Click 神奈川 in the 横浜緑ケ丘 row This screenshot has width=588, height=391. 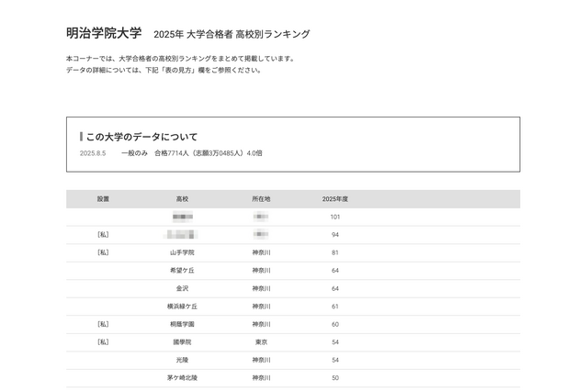point(261,307)
